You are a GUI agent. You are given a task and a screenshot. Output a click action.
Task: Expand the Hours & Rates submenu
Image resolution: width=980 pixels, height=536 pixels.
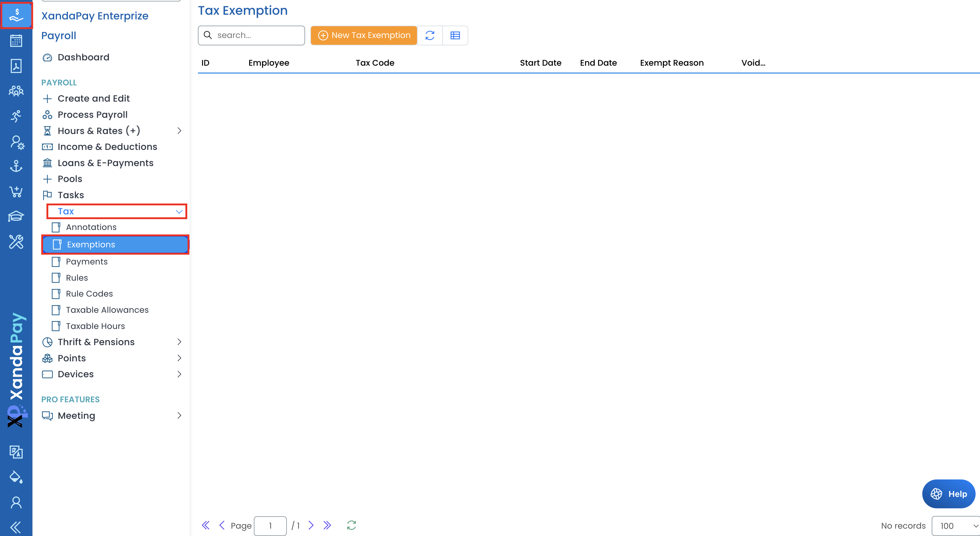(179, 131)
